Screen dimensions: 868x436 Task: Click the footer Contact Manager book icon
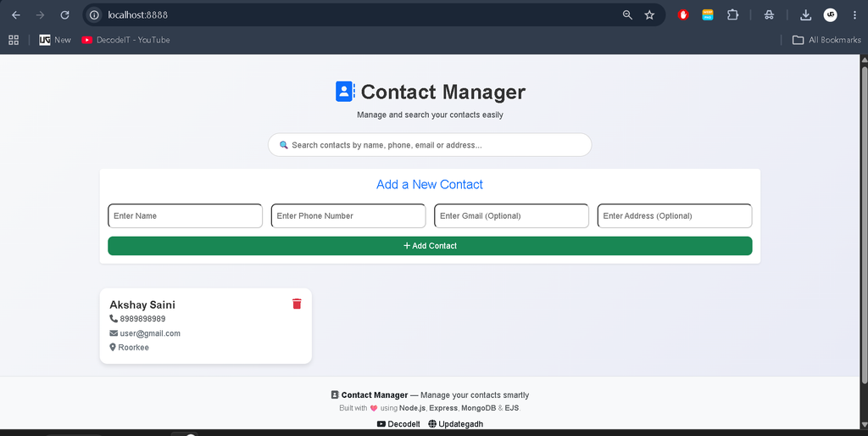click(x=334, y=395)
